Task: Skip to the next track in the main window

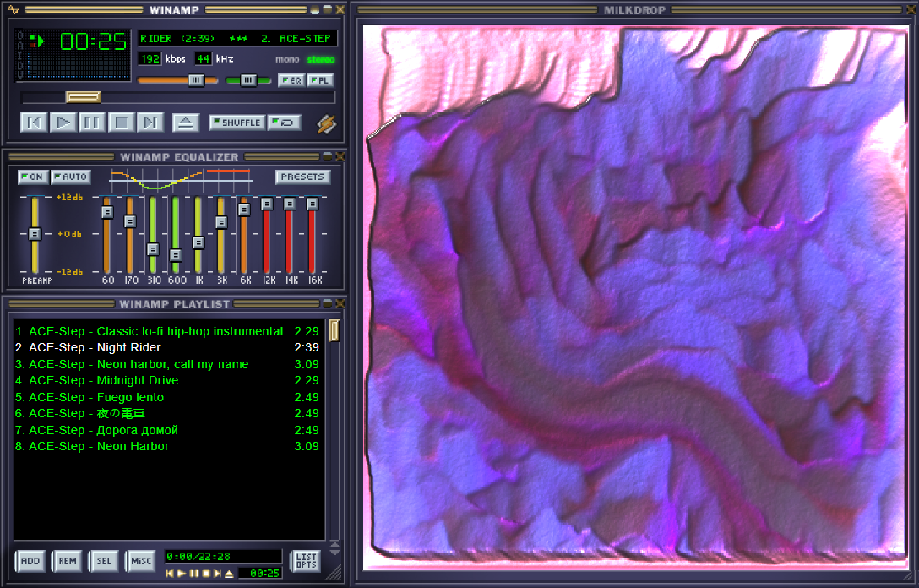Action: coord(150,122)
